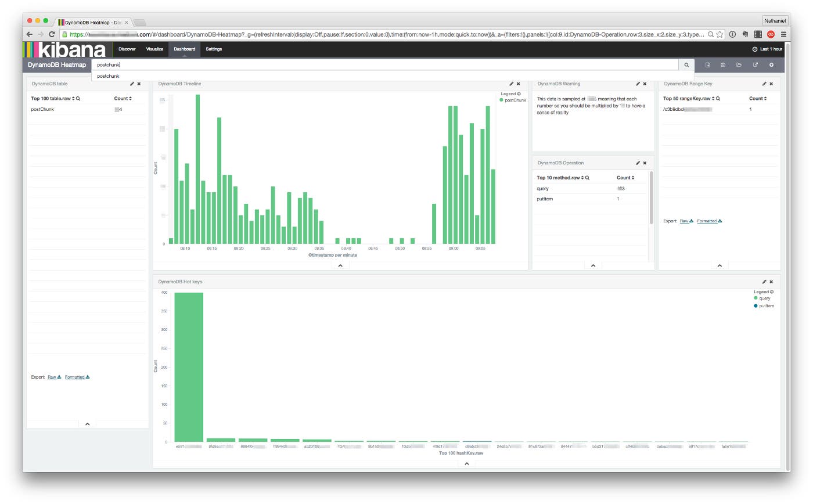Submit the search with the magnifier icon
This screenshot has height=504, width=813.
tap(687, 64)
